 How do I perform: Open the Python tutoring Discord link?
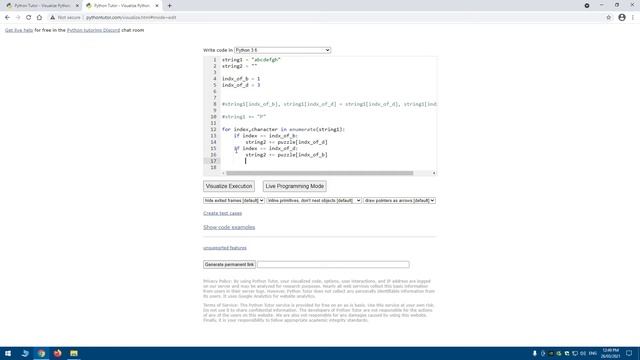pos(93,30)
